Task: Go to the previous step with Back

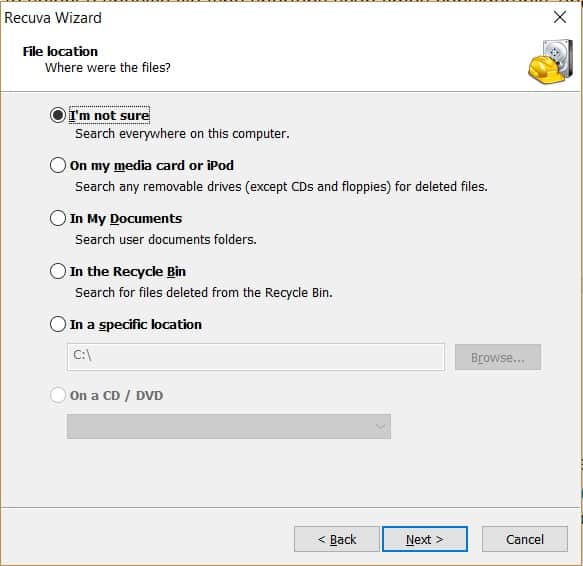Action: tap(337, 539)
